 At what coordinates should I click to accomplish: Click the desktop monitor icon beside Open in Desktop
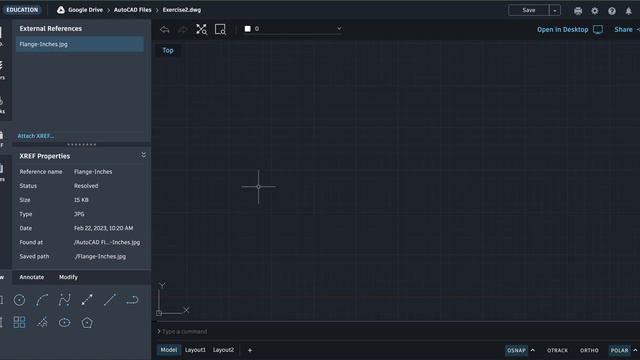tap(598, 29)
